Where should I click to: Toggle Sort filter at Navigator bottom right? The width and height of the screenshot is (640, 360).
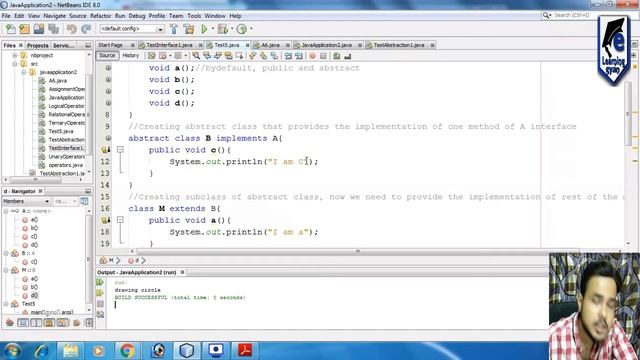[89, 323]
